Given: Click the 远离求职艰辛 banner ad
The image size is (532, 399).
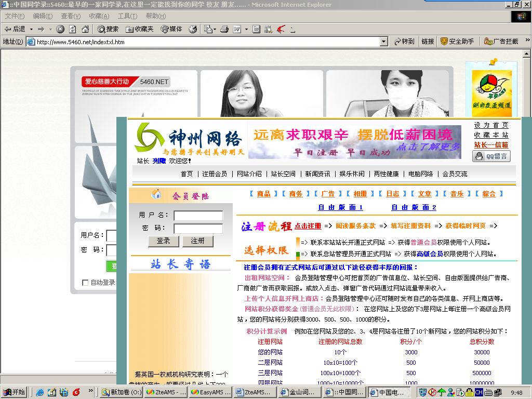Looking at the screenshot, I should click(x=354, y=142).
